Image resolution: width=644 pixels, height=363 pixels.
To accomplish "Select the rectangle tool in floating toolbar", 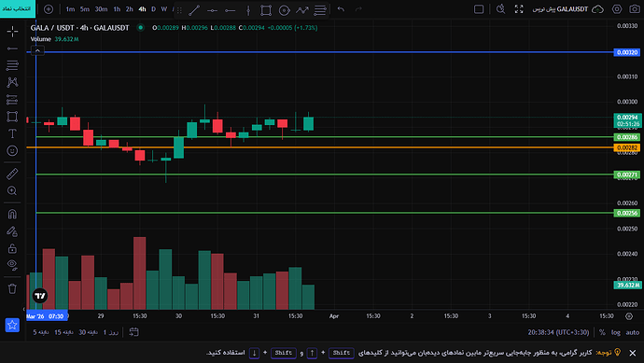I will point(266,10).
